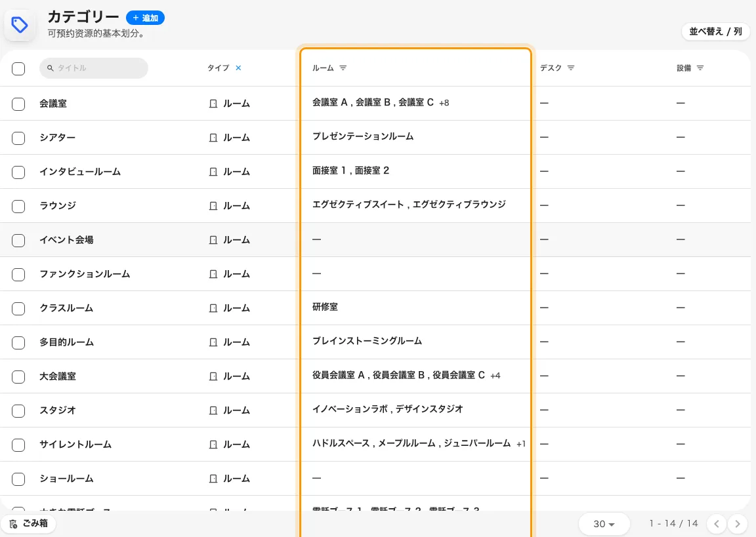756x537 pixels.
Task: Open the 多目的ルーム category title
Action: 66,342
